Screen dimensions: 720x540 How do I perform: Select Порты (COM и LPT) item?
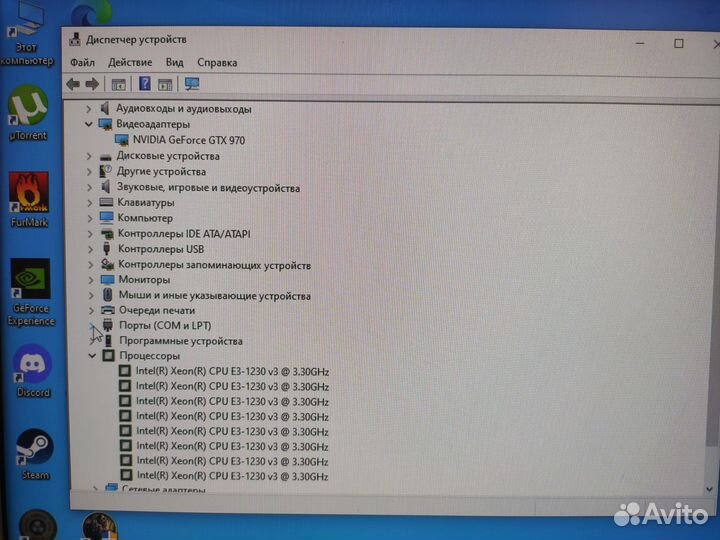165,325
